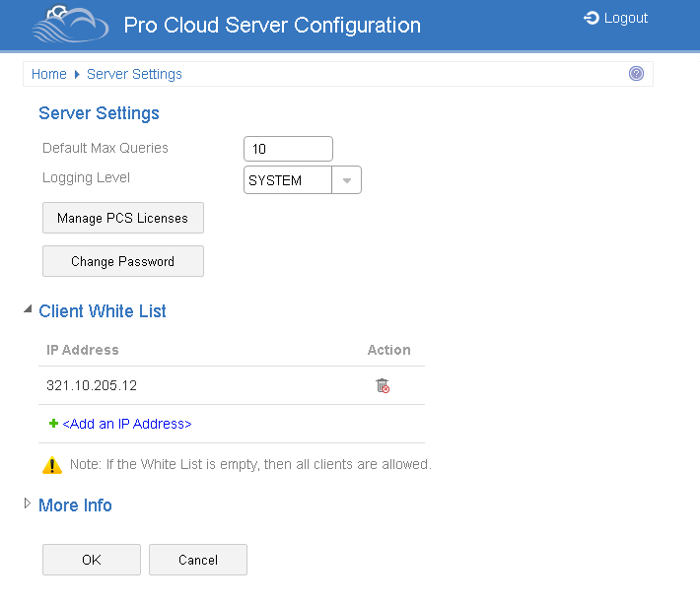Screen dimensions: 700x605
Task: Click Server Settings breadcrumb link
Action: tap(134, 74)
